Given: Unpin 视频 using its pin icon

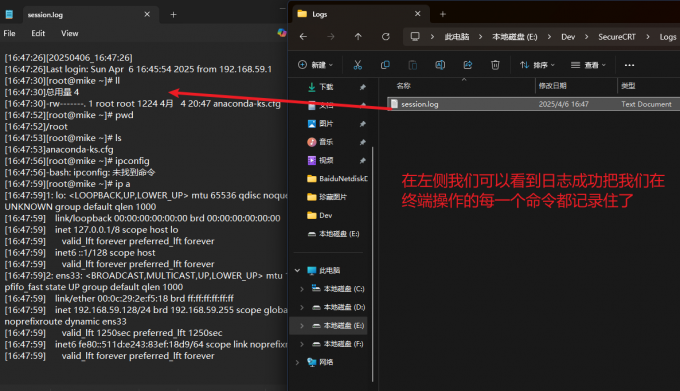Looking at the screenshot, I should click(363, 161).
